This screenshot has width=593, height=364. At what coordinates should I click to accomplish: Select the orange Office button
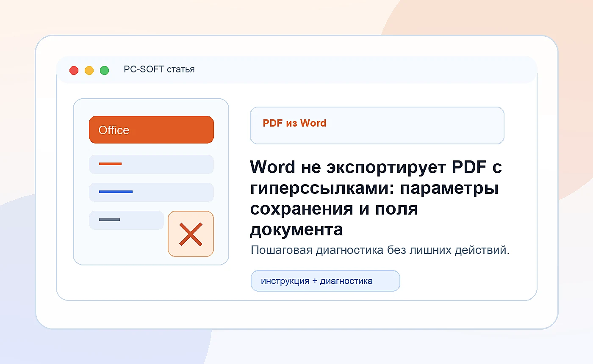point(151,130)
